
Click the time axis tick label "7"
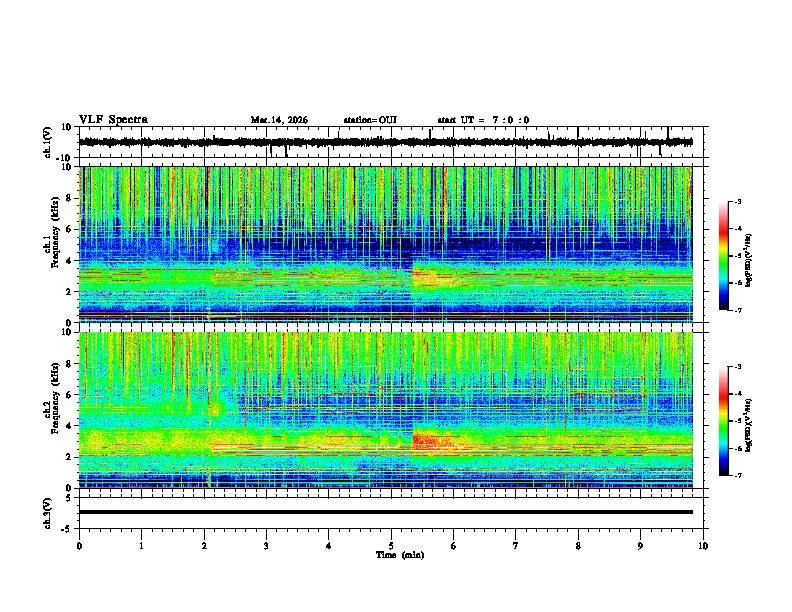pos(516,546)
